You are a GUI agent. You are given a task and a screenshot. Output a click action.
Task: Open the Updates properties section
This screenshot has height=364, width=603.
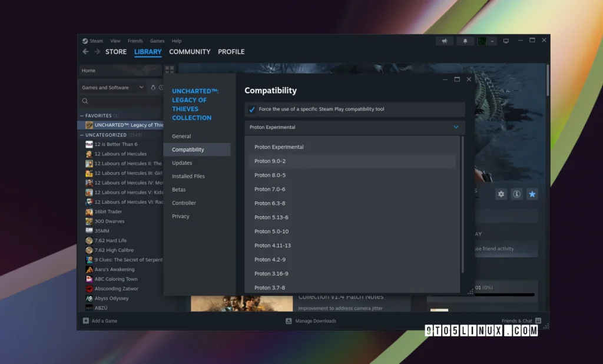[x=197, y=163]
